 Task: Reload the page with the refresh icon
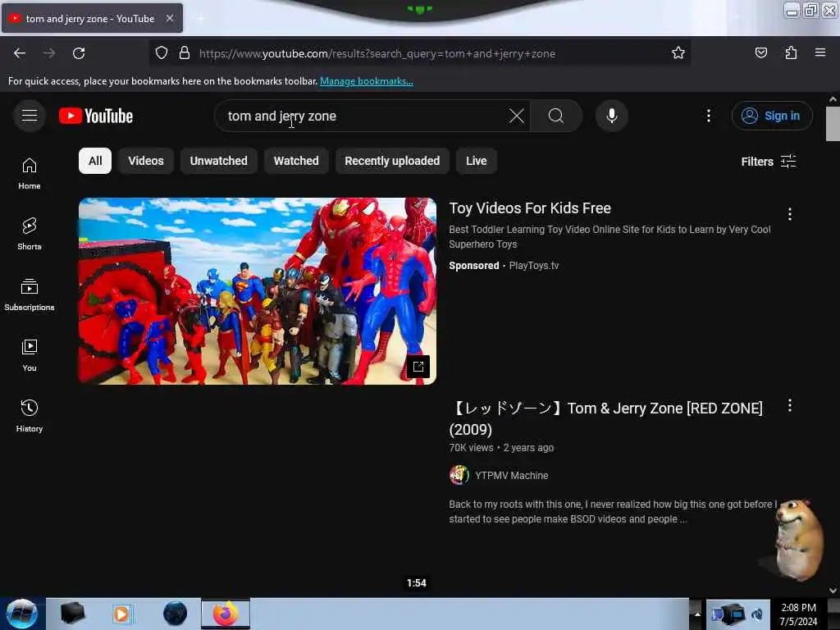pyautogui.click(x=79, y=53)
